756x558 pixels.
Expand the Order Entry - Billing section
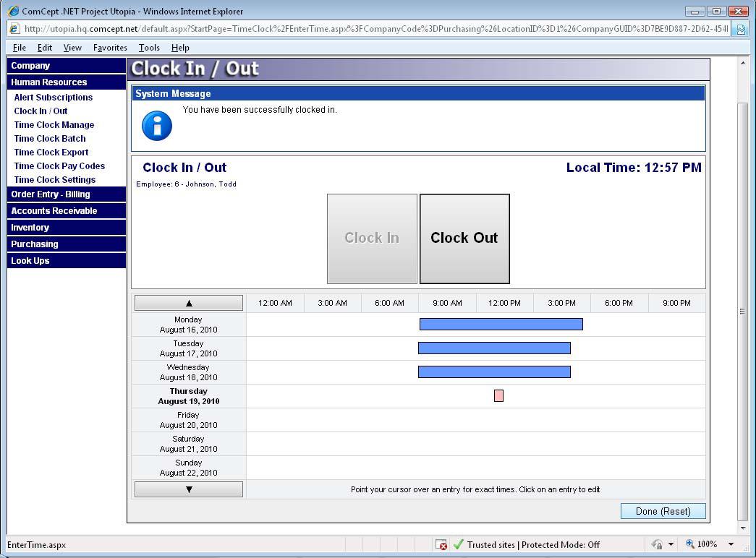click(67, 194)
